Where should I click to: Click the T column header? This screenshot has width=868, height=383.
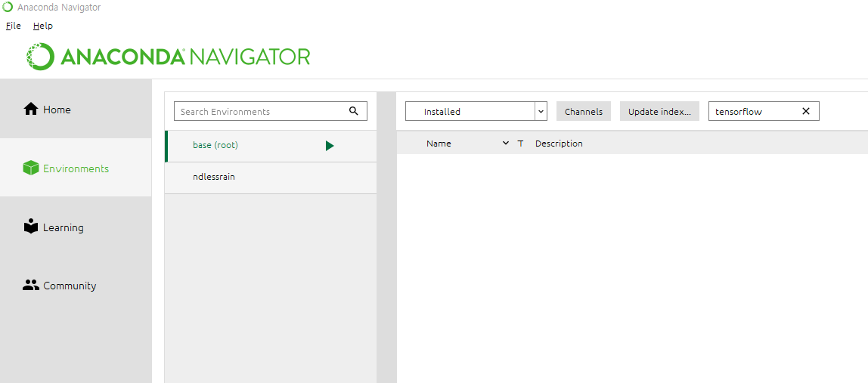520,144
